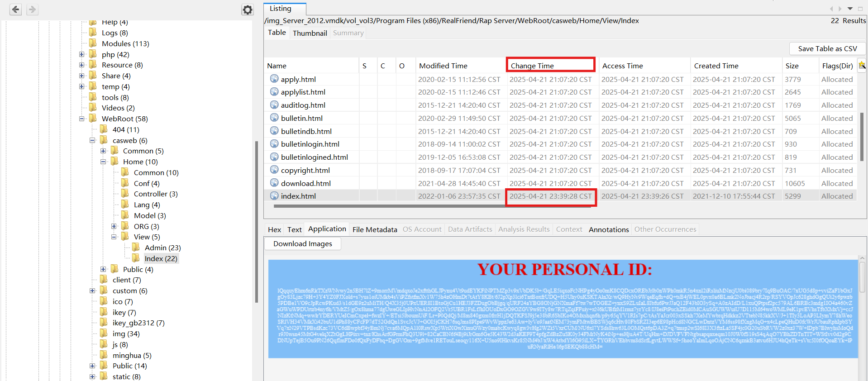Screen dimensions: 868x381
Task: Expand the php folder node
Action: click(82, 54)
